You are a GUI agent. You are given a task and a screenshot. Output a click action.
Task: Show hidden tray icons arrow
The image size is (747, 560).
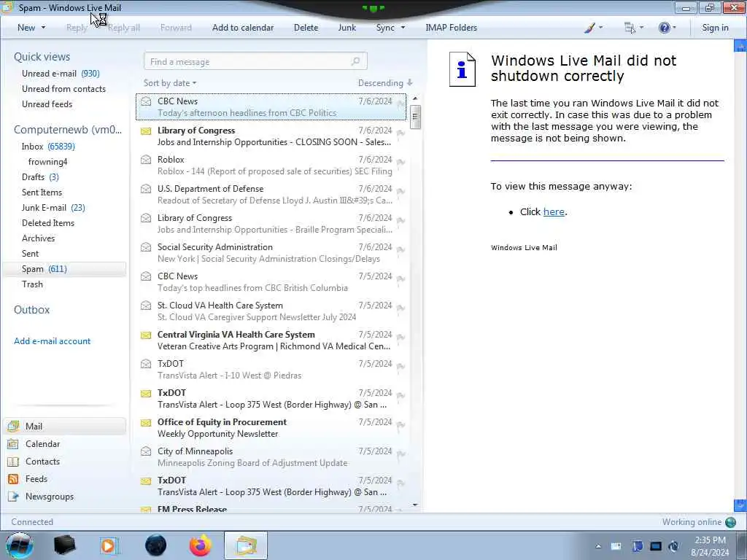click(x=598, y=546)
